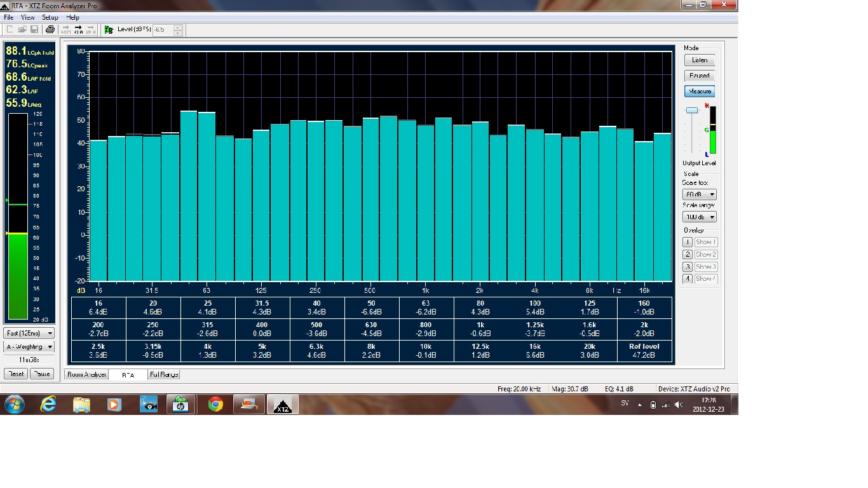Click overlay button 4
868x488 pixels.
coord(688,279)
